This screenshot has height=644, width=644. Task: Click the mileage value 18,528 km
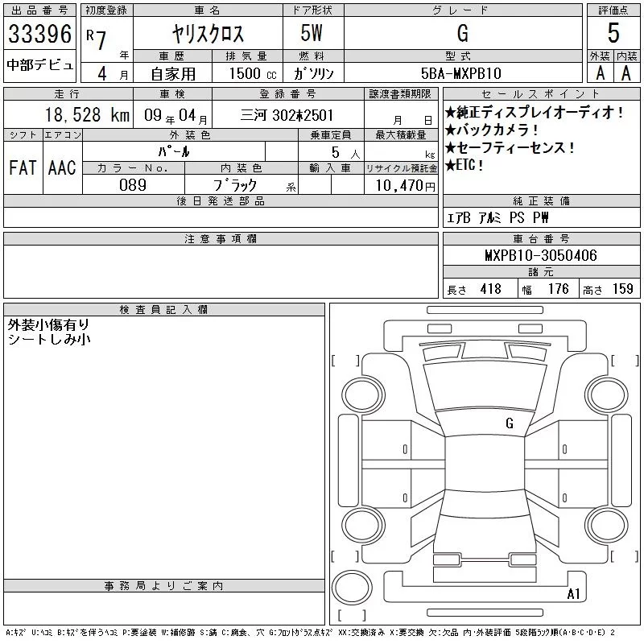87,115
